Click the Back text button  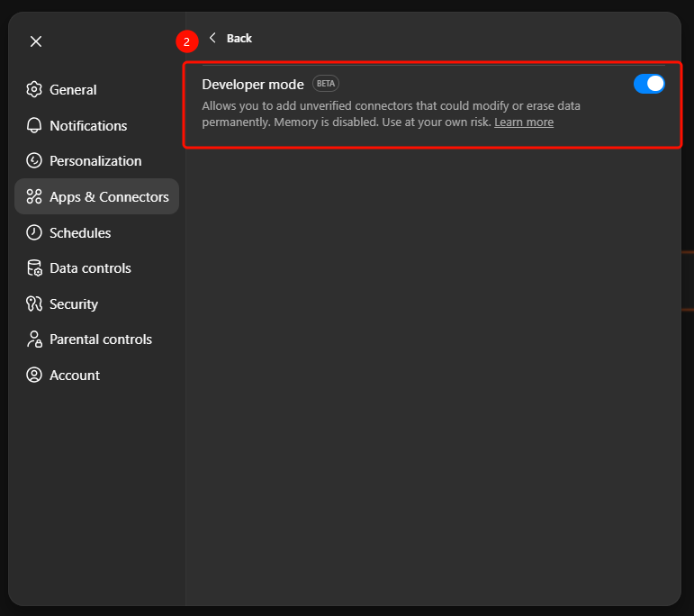[239, 38]
